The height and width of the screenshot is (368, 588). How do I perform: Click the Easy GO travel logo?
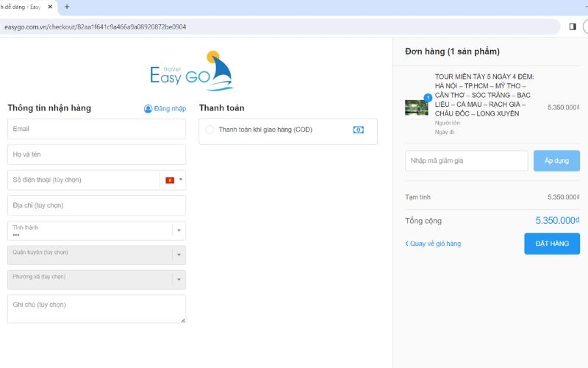pos(191,71)
